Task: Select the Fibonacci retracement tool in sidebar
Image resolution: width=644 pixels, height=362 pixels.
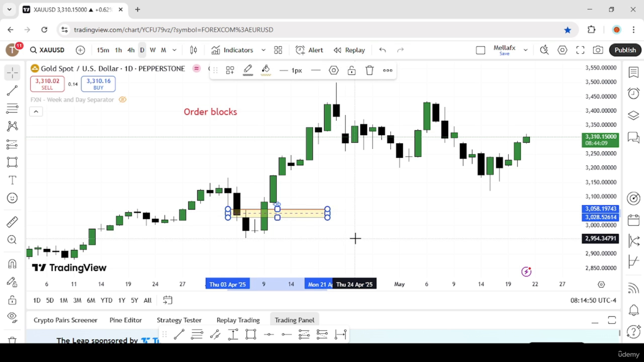Action: [13, 108]
